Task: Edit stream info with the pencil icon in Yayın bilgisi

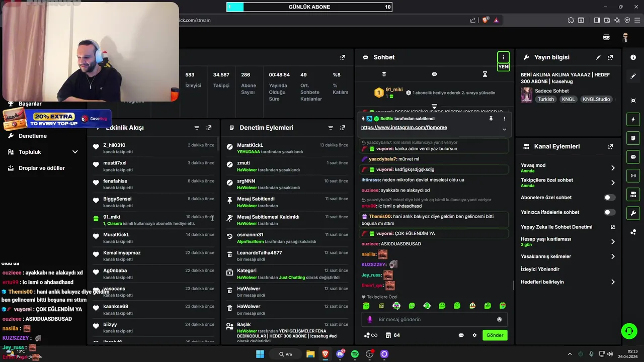Action: pos(598,57)
